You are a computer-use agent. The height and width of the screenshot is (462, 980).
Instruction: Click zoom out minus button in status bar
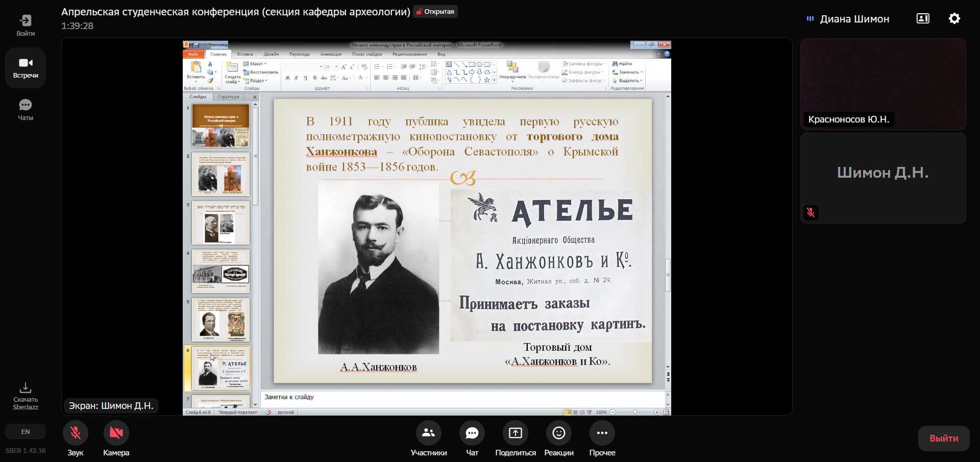(x=613, y=412)
